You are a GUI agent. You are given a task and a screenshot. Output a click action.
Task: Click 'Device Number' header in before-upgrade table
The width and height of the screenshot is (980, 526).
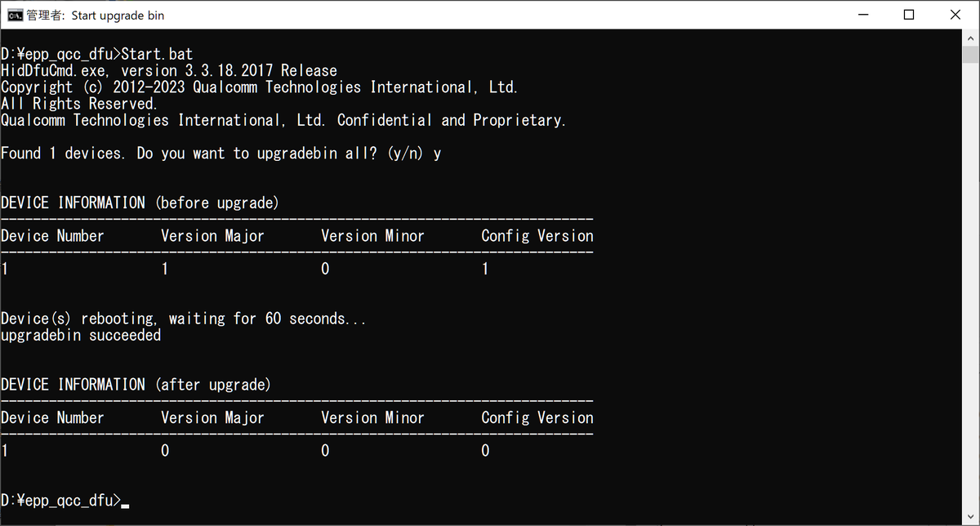click(52, 236)
